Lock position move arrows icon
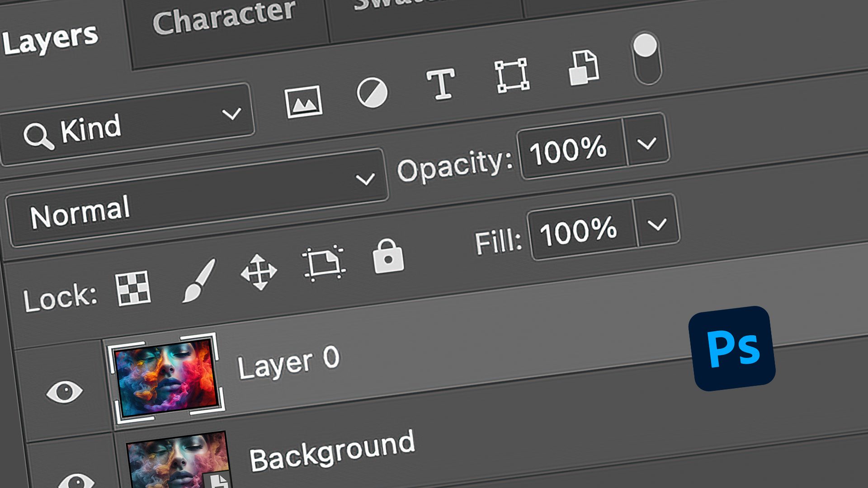The width and height of the screenshot is (868, 488). [259, 272]
